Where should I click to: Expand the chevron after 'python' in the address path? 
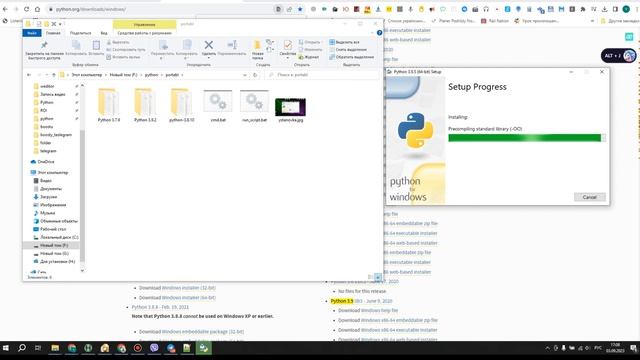click(x=162, y=75)
